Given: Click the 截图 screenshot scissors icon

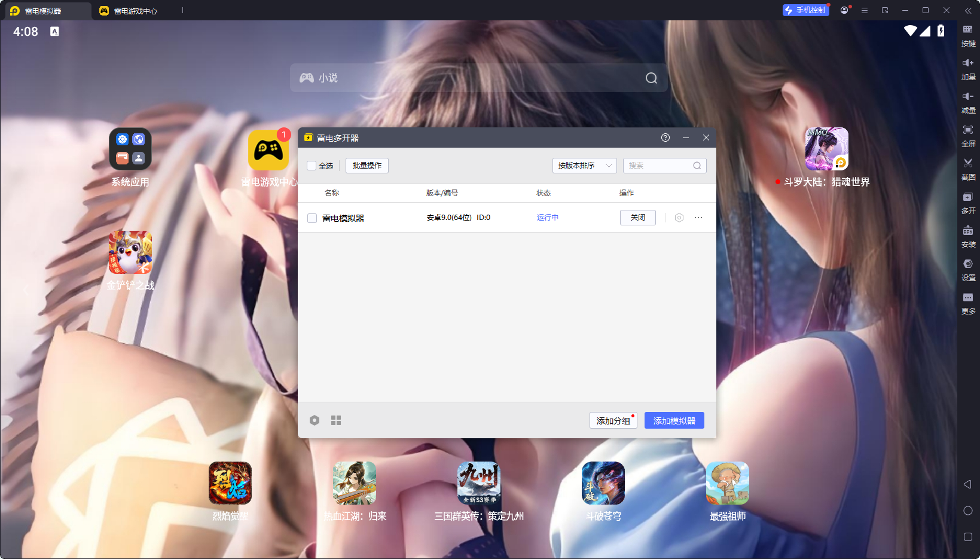Looking at the screenshot, I should click(967, 163).
